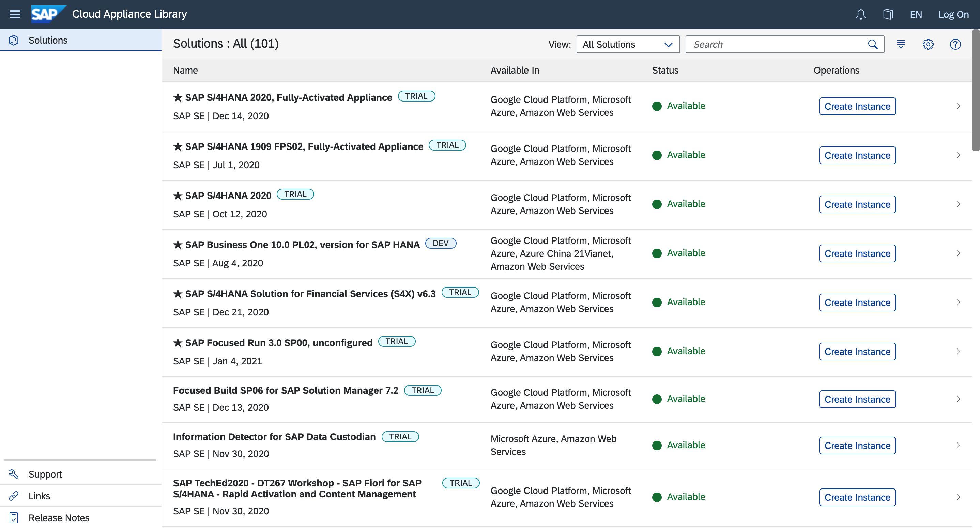Click star icon of SAP Business One 10.0
This screenshot has width=980, height=528.
[178, 245]
